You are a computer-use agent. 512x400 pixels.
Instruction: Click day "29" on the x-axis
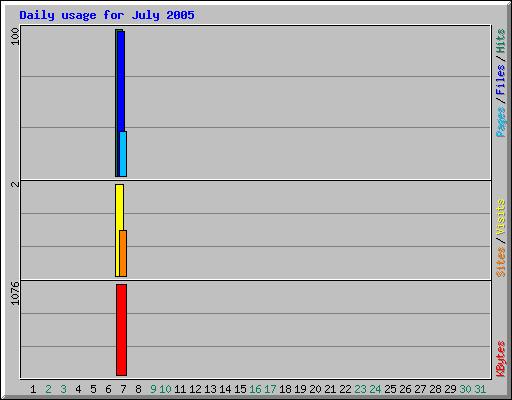(450, 389)
